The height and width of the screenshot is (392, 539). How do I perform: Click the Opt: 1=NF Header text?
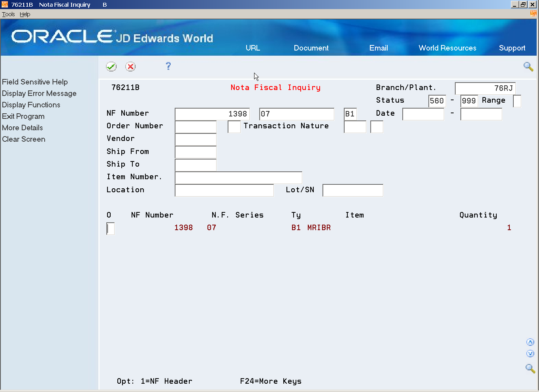click(x=155, y=381)
